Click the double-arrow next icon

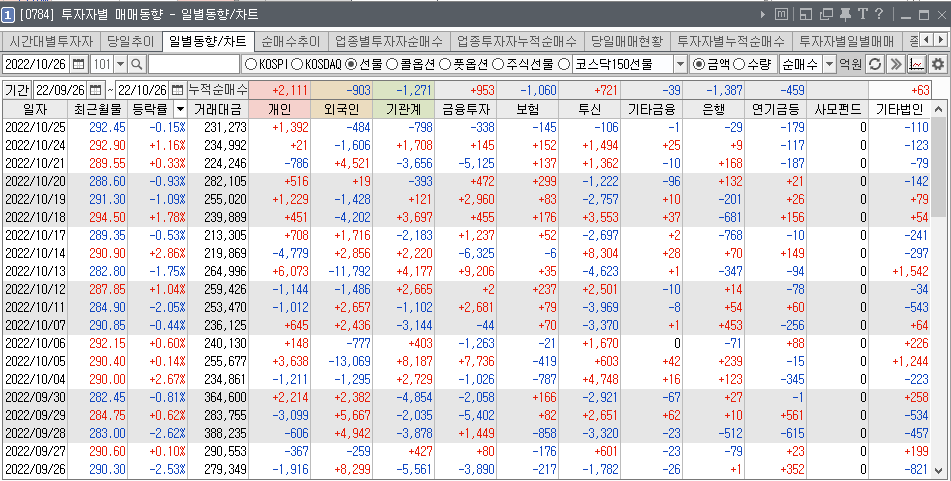coord(895,64)
